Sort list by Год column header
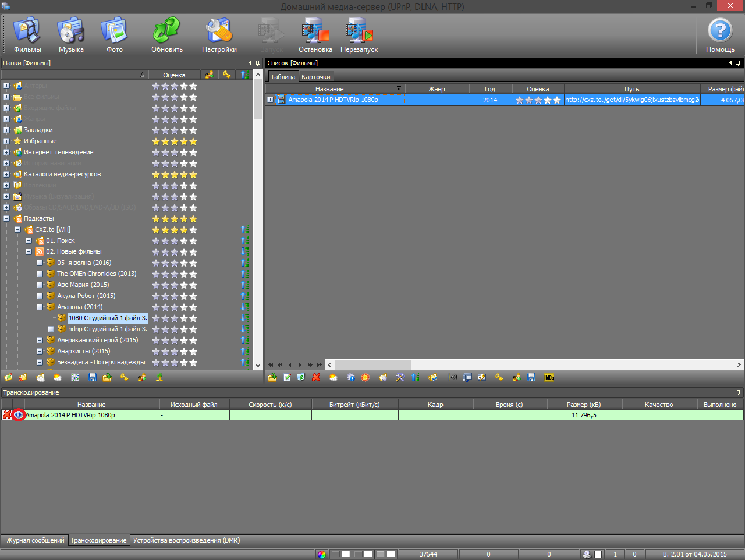Screen dimensions: 745x560 pyautogui.click(x=489, y=89)
